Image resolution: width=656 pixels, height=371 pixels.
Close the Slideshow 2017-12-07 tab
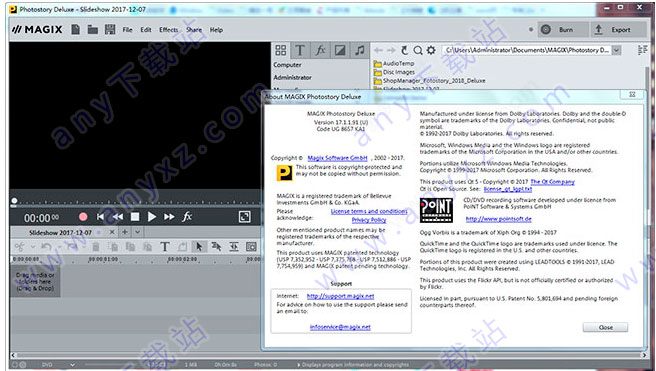click(x=112, y=232)
